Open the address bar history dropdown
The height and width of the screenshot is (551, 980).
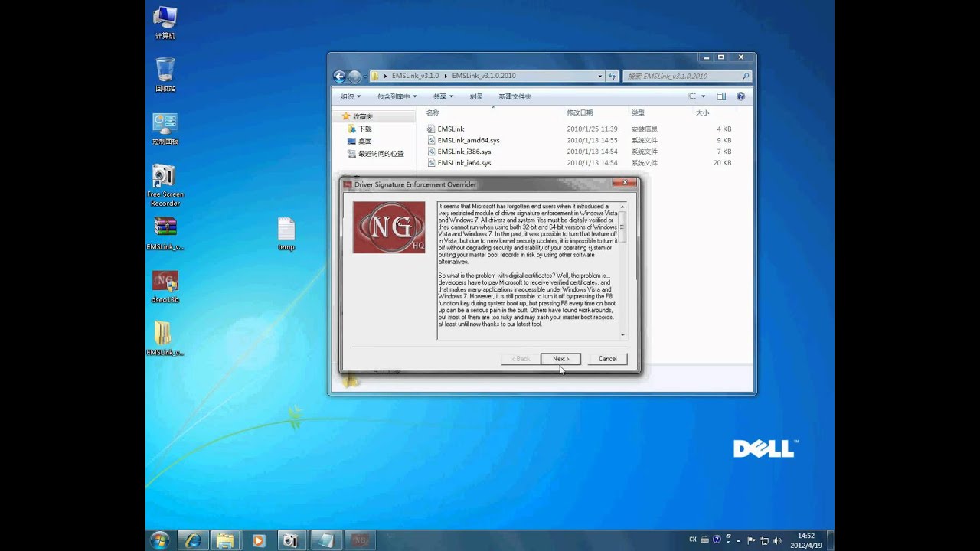(599, 76)
